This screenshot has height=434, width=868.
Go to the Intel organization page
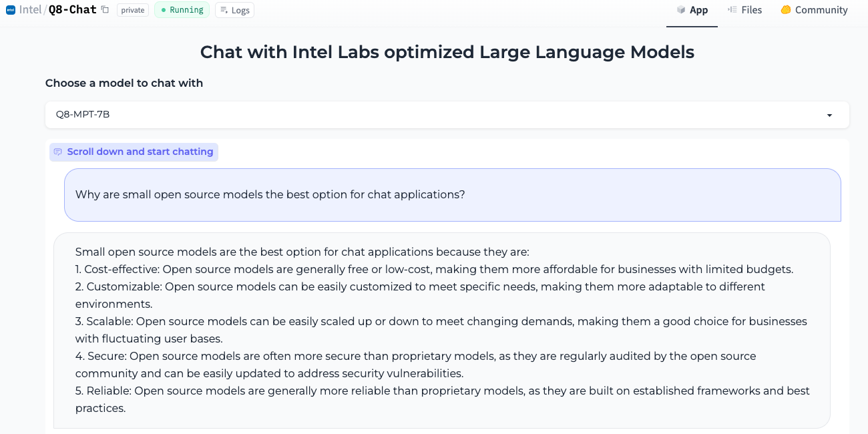[x=31, y=10]
